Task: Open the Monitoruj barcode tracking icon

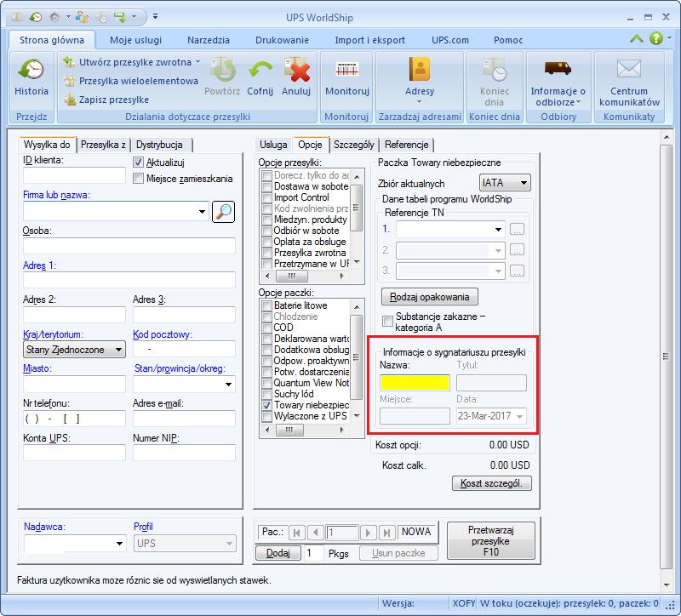Action: 347,70
